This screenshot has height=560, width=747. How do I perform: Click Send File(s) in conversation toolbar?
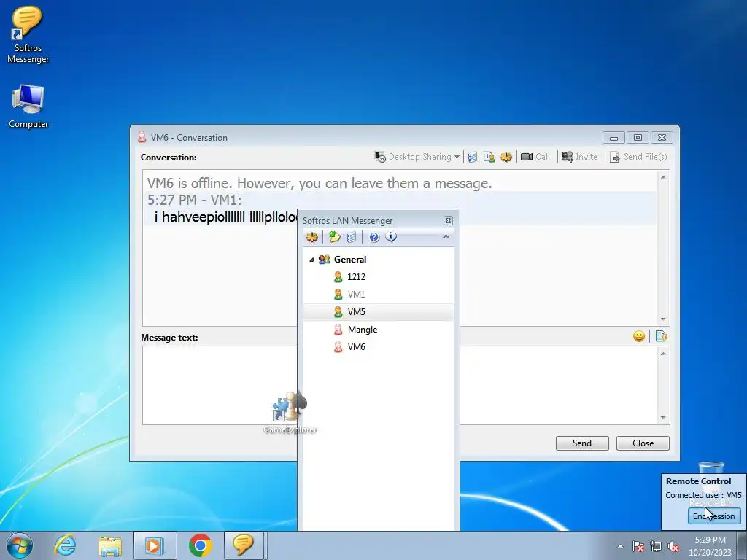coord(638,157)
